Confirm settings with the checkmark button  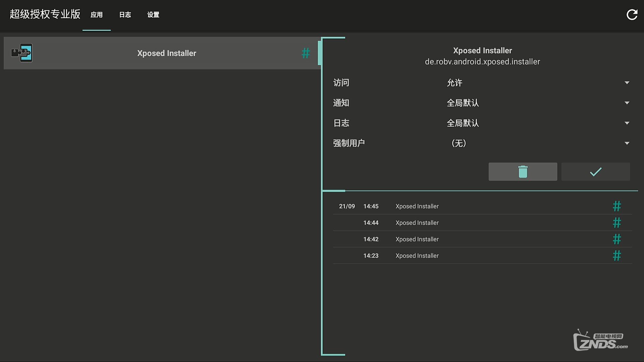coord(595,172)
